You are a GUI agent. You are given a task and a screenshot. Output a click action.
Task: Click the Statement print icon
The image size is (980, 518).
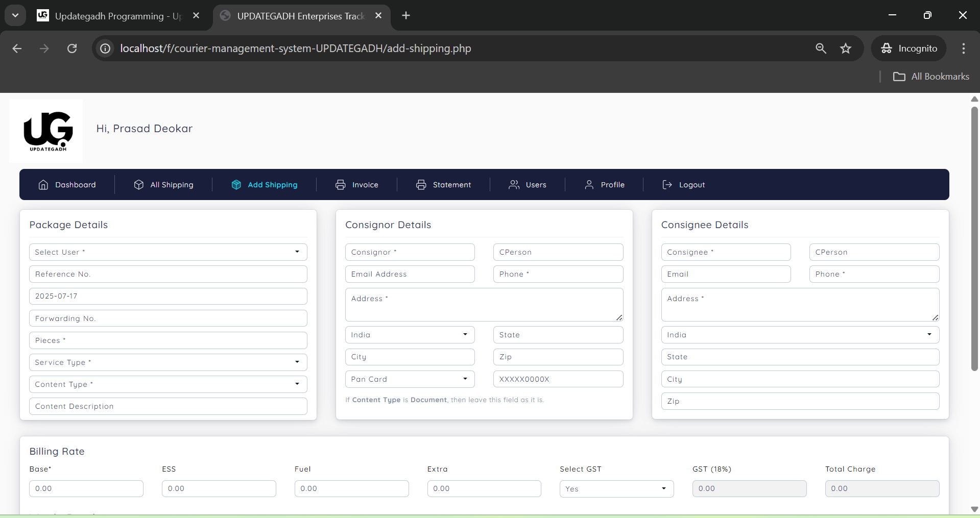pyautogui.click(x=421, y=185)
